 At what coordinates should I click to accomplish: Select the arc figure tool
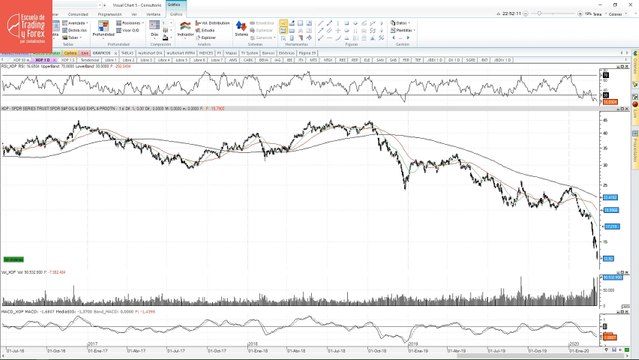338,38
